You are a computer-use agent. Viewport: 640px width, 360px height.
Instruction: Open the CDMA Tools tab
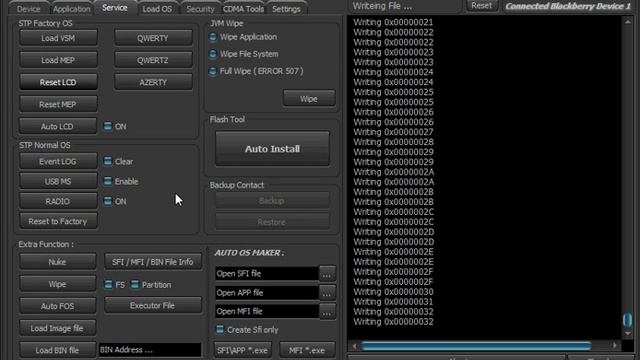click(x=243, y=9)
